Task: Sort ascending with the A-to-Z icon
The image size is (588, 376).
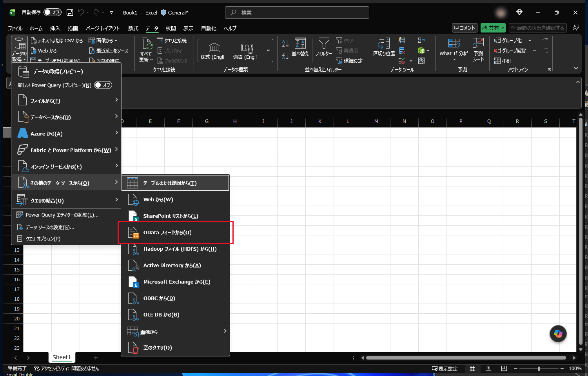Action: pos(285,43)
